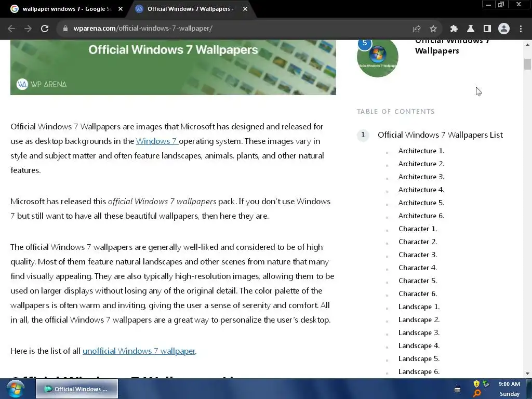Open the orange magnifier tray icon
The image size is (532, 399).
click(477, 394)
